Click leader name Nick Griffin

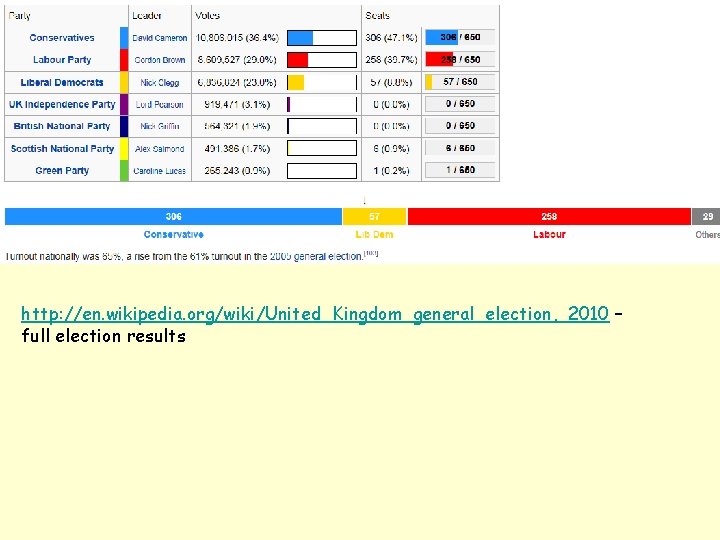point(160,126)
